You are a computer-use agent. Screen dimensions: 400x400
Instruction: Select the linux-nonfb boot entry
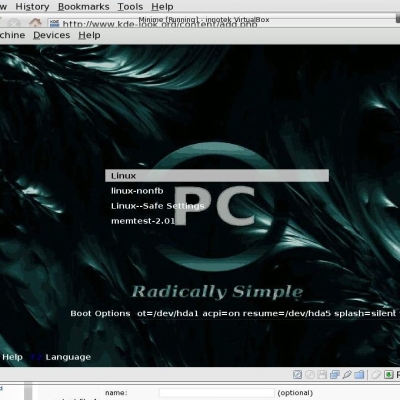coord(137,191)
